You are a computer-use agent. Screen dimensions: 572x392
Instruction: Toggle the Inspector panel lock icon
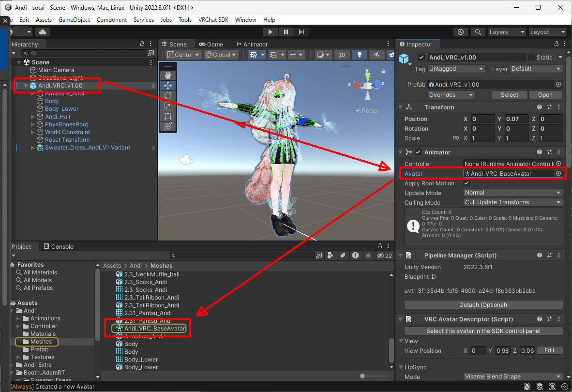coord(557,44)
